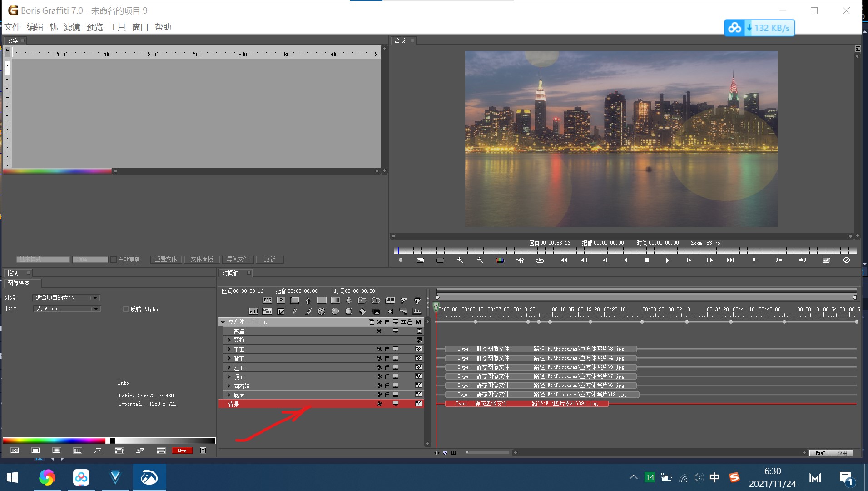Toggle the 反转 Alpha checkbox
Screen dimensions: 868x491
click(x=126, y=309)
